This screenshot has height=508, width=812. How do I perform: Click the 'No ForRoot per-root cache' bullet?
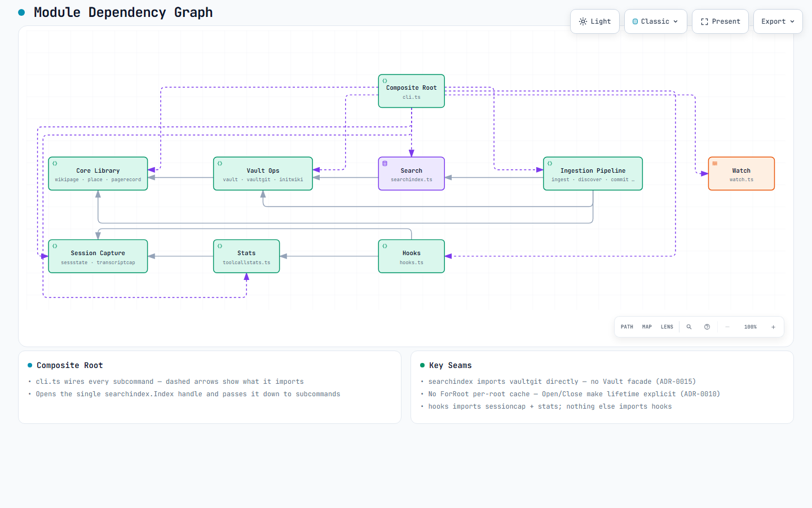pyautogui.click(x=574, y=394)
